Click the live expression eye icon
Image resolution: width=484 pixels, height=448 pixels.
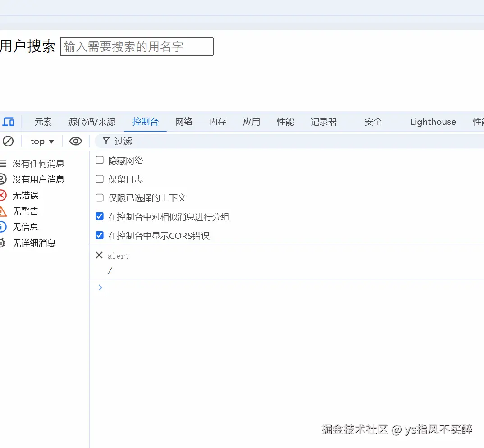[x=75, y=141]
